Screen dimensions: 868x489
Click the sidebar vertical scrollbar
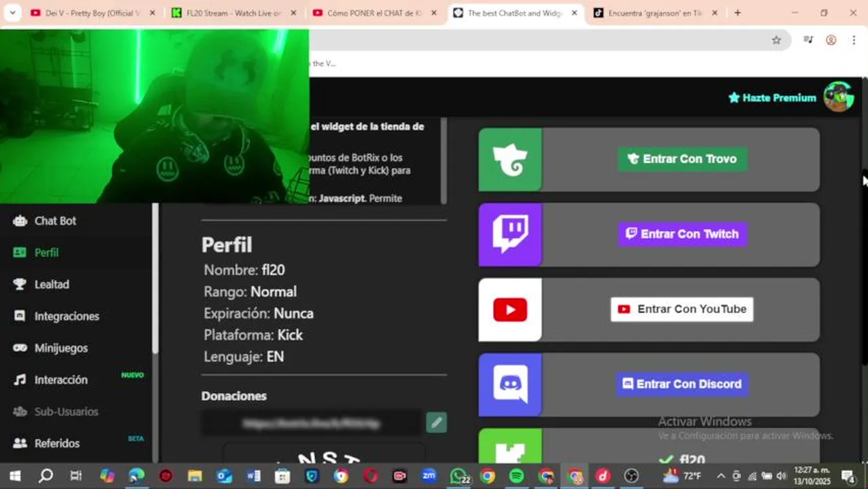[155, 278]
